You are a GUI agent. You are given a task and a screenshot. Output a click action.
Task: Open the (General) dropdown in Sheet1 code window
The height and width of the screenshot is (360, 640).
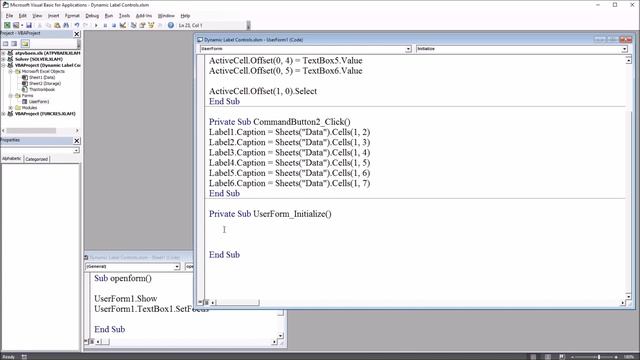(x=177, y=267)
